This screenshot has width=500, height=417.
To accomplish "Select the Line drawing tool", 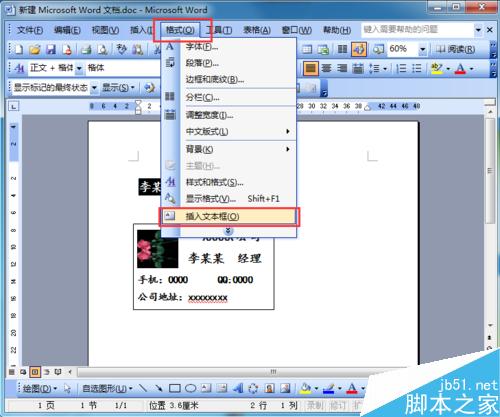I will tap(143, 388).
